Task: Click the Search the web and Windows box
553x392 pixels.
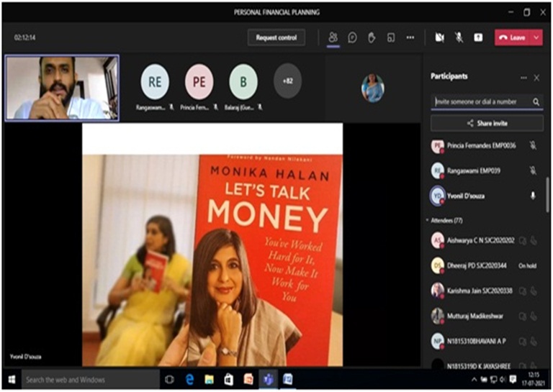Action: 91,380
